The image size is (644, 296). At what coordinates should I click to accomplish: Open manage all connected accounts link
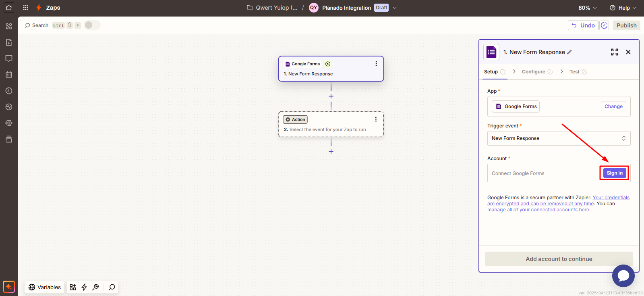click(538, 210)
